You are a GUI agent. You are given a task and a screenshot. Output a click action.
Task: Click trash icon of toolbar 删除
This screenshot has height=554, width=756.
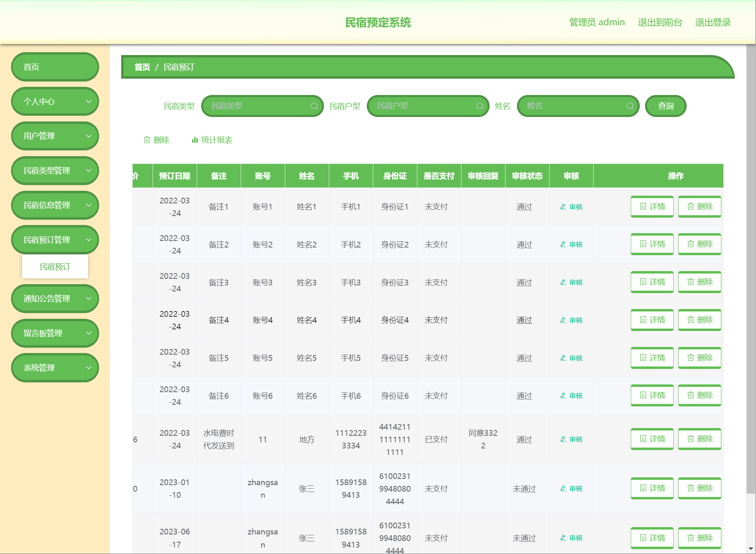(x=147, y=140)
